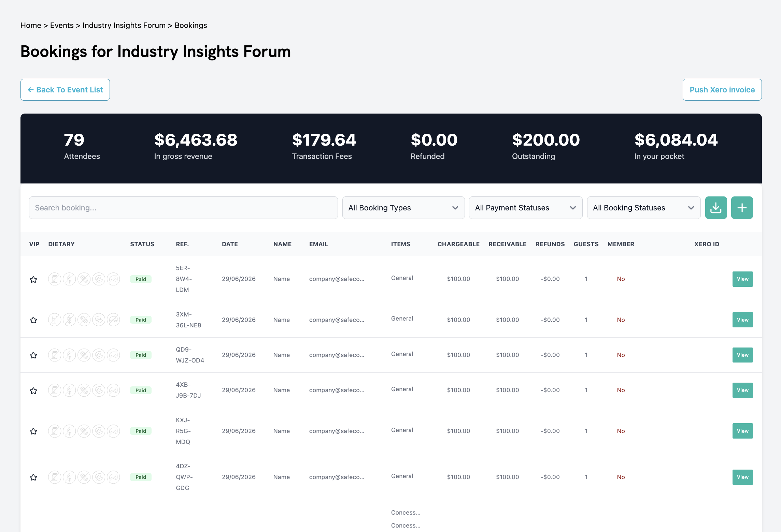Open the All Booking Types dropdown
Viewport: 781px width, 532px height.
pyautogui.click(x=403, y=208)
